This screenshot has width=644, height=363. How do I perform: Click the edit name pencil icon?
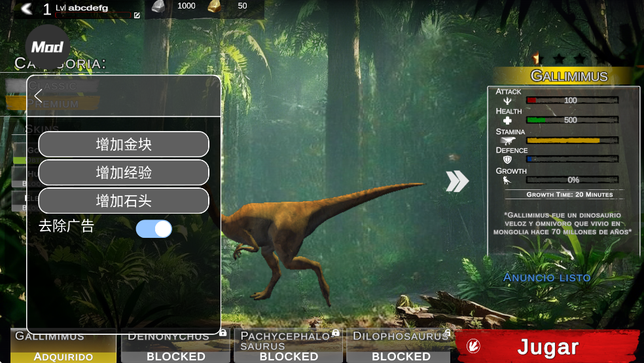(137, 15)
